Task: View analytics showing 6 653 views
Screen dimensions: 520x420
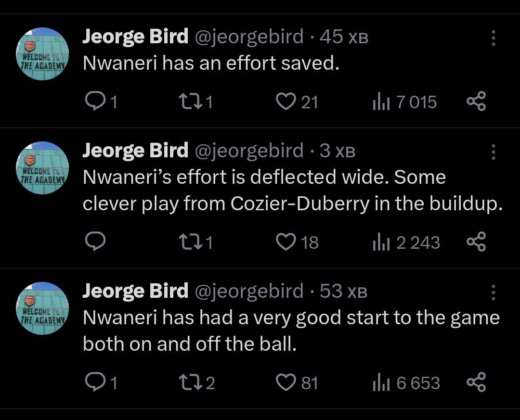Action: click(x=380, y=382)
